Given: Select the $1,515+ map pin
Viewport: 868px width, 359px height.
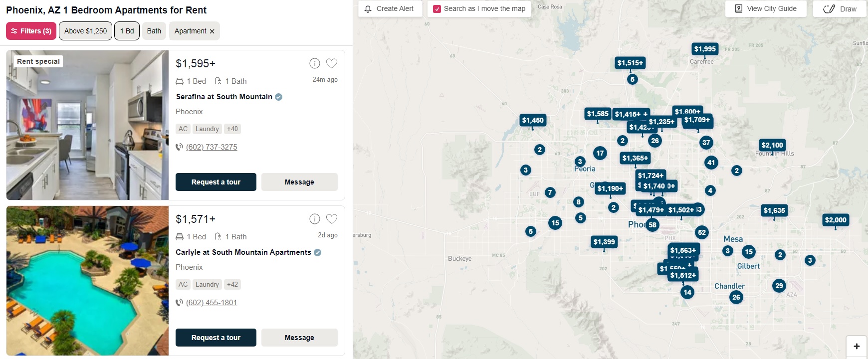Looking at the screenshot, I should coord(630,63).
